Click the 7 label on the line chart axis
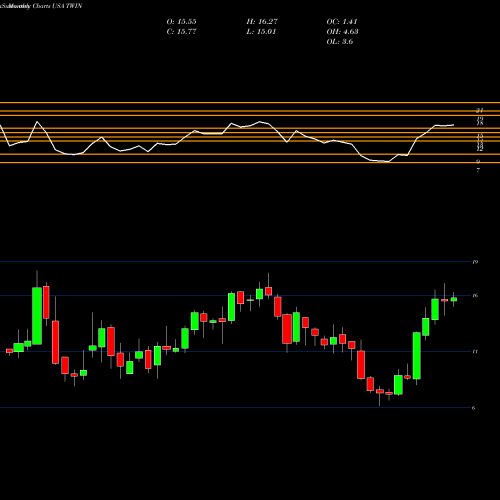The image size is (500, 500). point(478,170)
